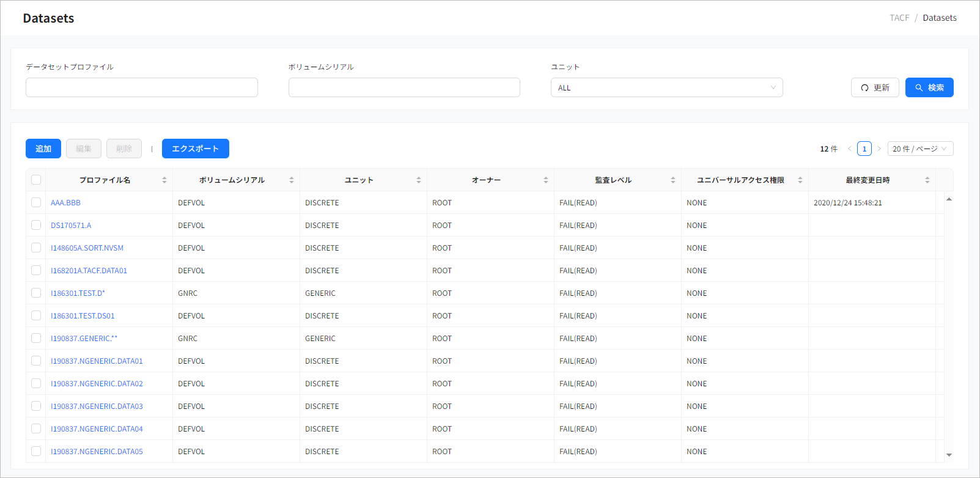Select page 1 in pagination

(864, 149)
